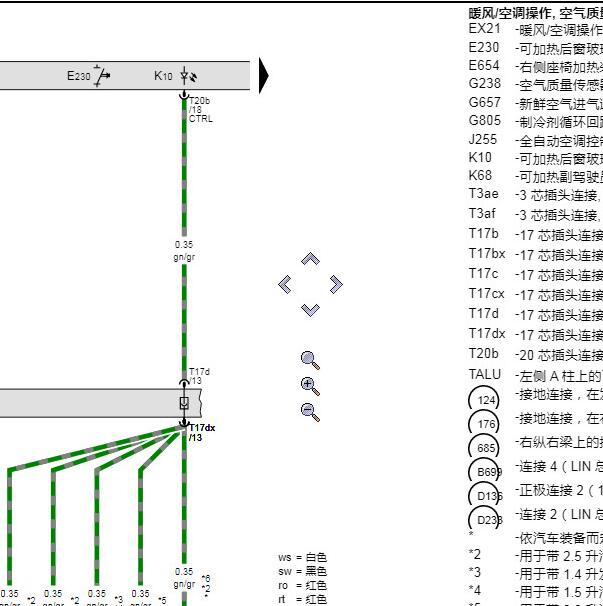Select the T17bx legend entry

click(x=536, y=254)
